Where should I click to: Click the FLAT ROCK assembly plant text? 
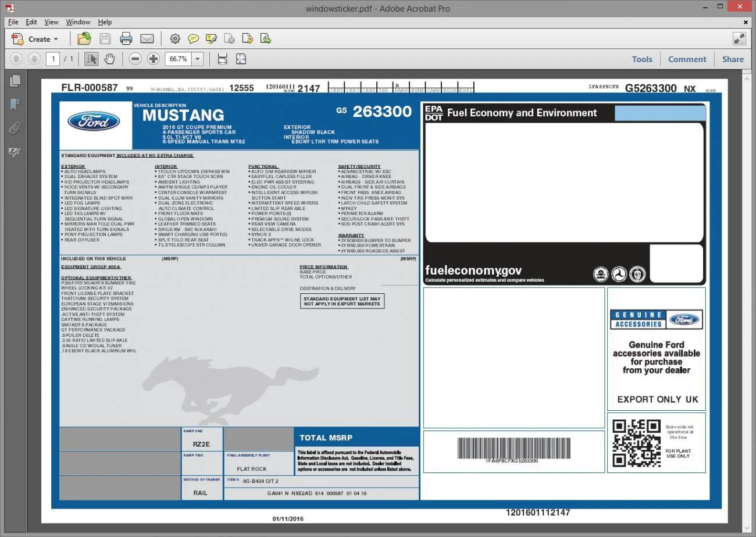tap(251, 469)
